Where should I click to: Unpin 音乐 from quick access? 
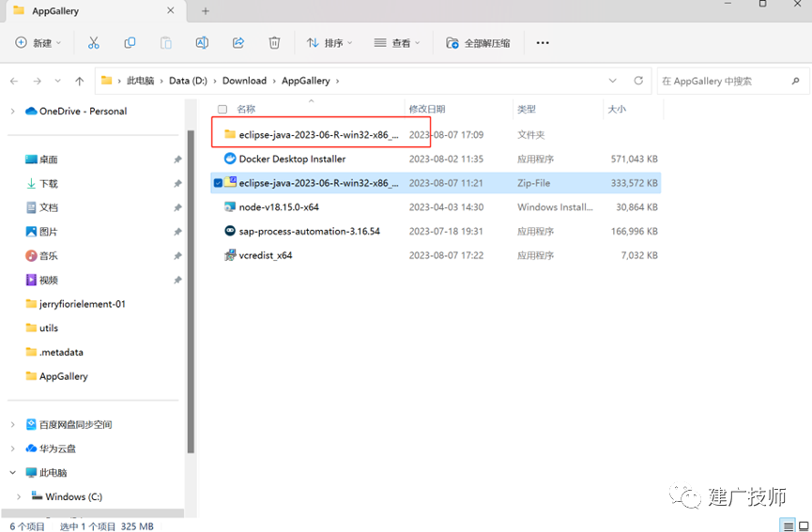[177, 255]
